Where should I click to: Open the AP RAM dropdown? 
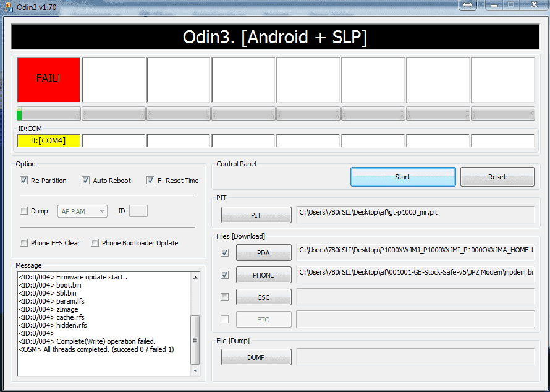click(x=82, y=211)
